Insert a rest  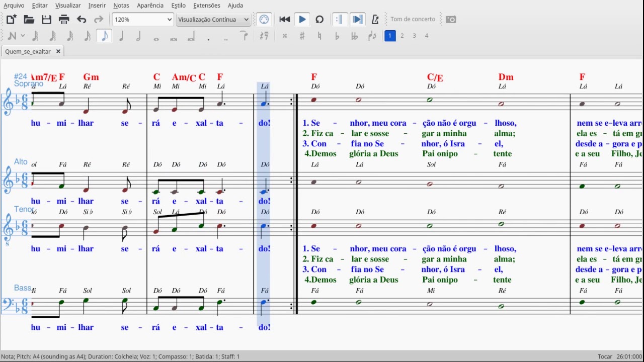(264, 36)
